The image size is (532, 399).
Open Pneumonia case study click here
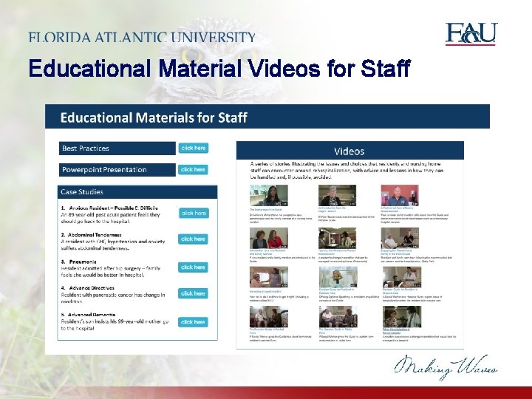pos(193,267)
